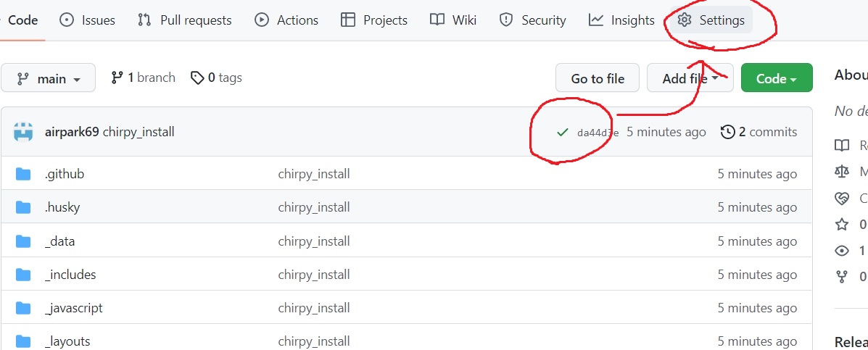Click the sidebar license scale icon
Image resolution: width=868 pixels, height=350 pixels.
[x=842, y=172]
